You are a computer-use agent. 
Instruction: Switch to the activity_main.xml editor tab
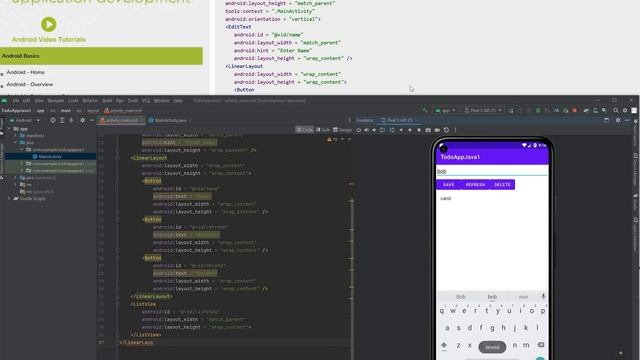pyautogui.click(x=121, y=120)
